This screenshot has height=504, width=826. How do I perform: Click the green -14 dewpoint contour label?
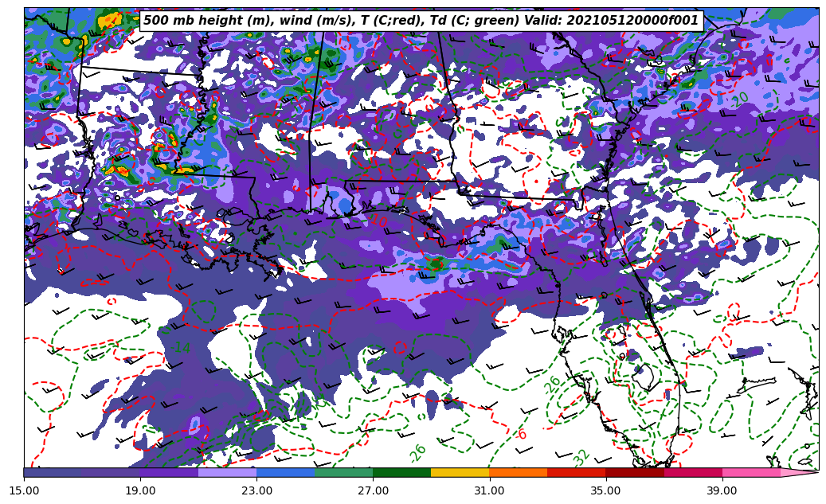pos(180,348)
